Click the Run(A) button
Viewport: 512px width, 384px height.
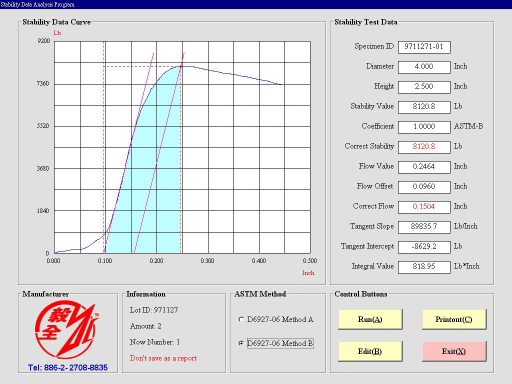[x=370, y=319]
